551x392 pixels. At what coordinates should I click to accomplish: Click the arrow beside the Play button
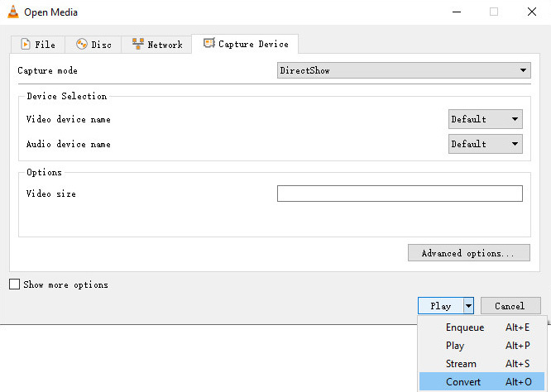pyautogui.click(x=468, y=306)
